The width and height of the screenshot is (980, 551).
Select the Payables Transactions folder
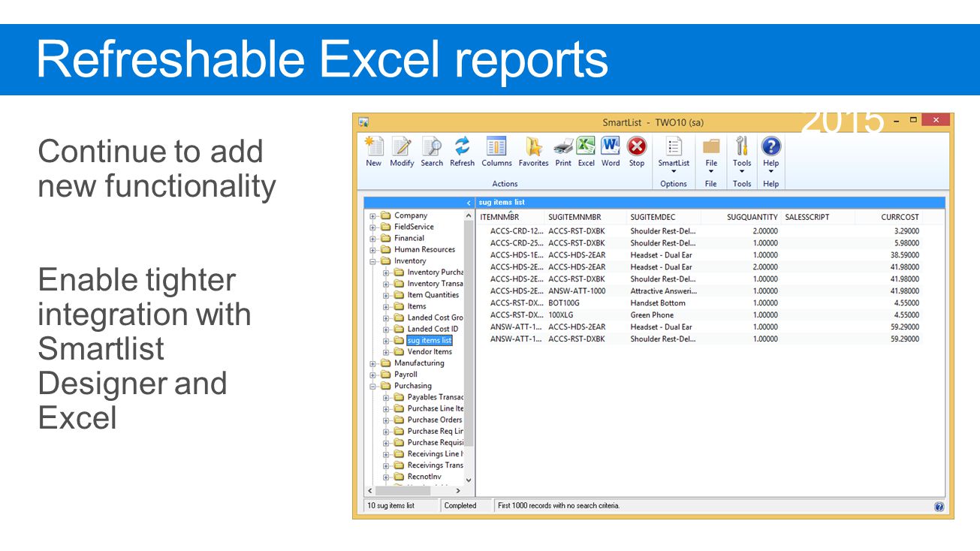(x=435, y=397)
